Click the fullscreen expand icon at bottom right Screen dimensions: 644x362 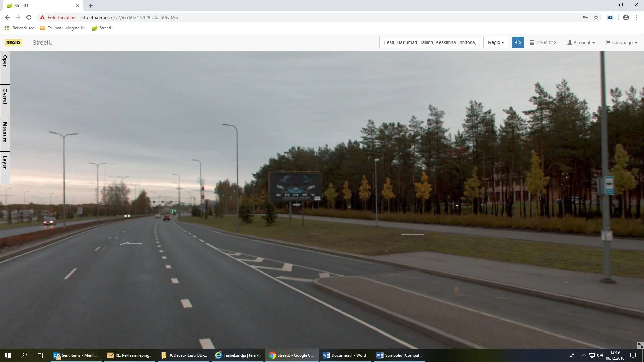[640, 345]
